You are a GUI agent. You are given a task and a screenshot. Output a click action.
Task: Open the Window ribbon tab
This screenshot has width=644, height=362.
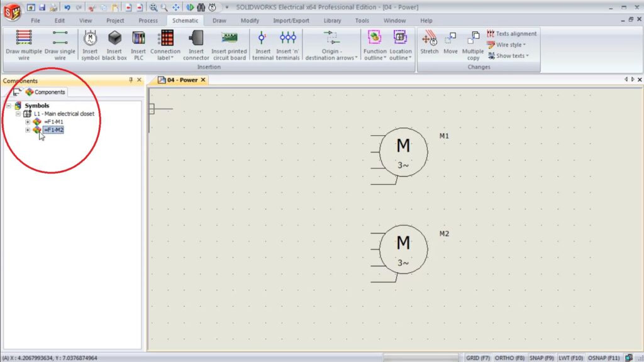[395, 21]
